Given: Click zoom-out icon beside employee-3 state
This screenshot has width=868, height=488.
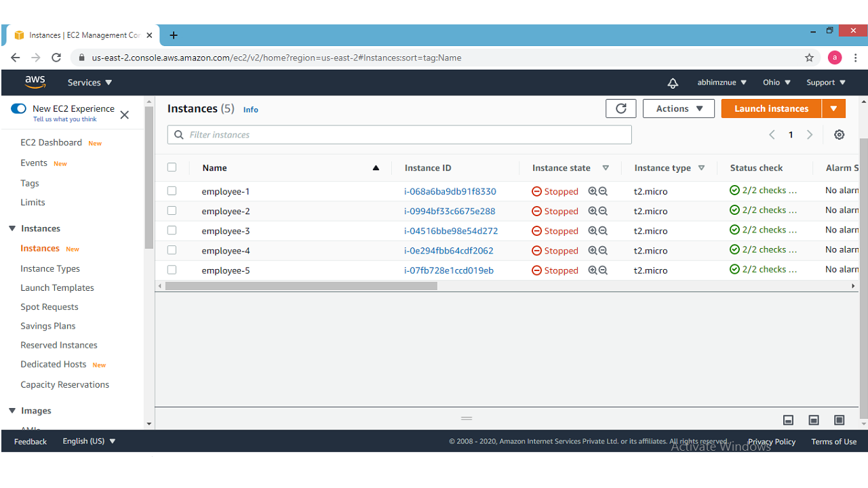Looking at the screenshot, I should click(x=603, y=231).
